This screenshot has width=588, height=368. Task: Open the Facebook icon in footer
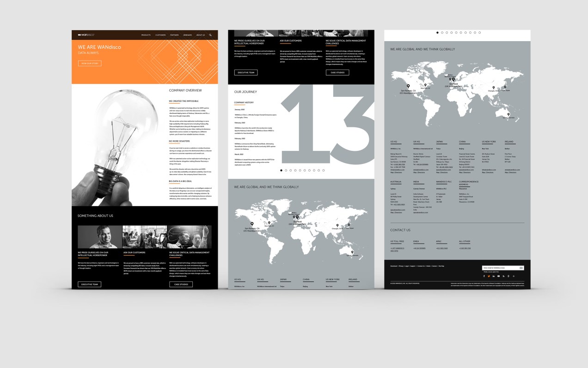(484, 276)
